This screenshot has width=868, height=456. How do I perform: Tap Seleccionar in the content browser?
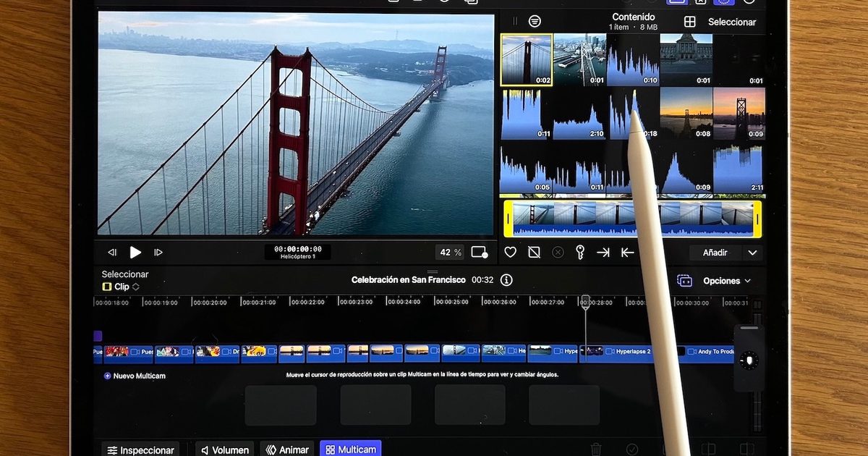pyautogui.click(x=731, y=22)
